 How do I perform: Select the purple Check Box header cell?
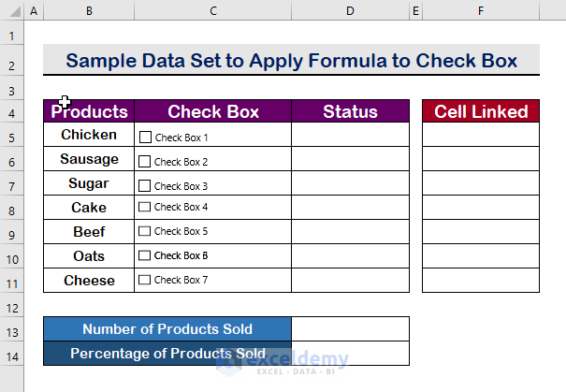(x=212, y=111)
